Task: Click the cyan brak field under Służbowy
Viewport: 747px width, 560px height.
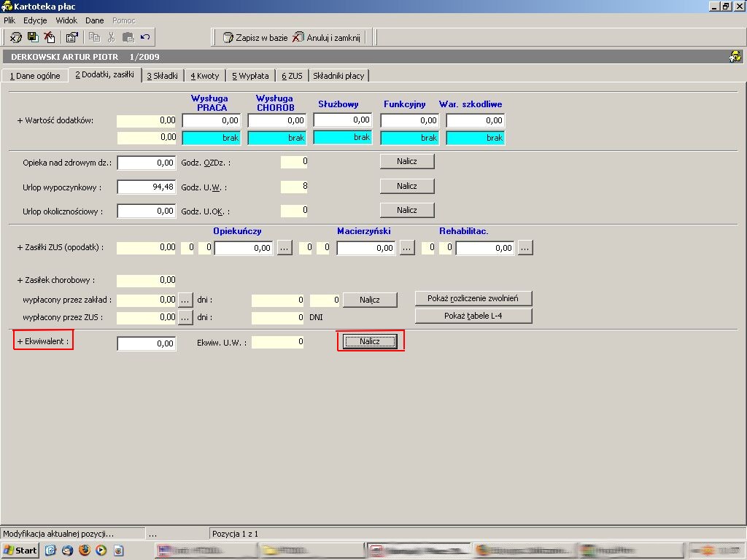Action: click(343, 137)
